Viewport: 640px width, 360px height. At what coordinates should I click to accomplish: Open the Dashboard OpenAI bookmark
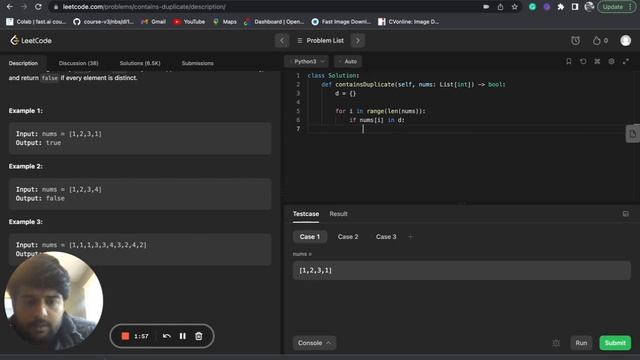274,22
